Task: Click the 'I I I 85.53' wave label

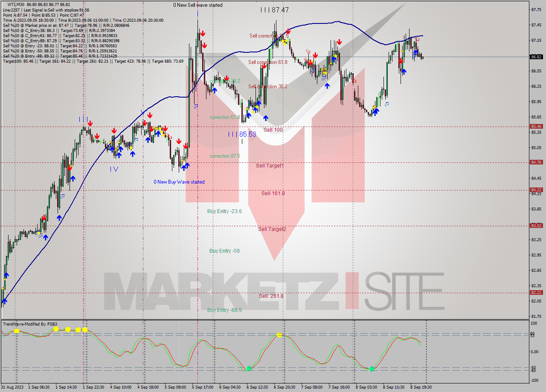Action: 242,134
